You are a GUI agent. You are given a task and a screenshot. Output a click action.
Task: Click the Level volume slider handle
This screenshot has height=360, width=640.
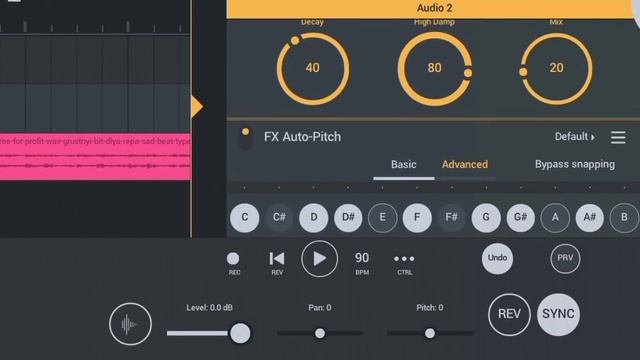[240, 333]
